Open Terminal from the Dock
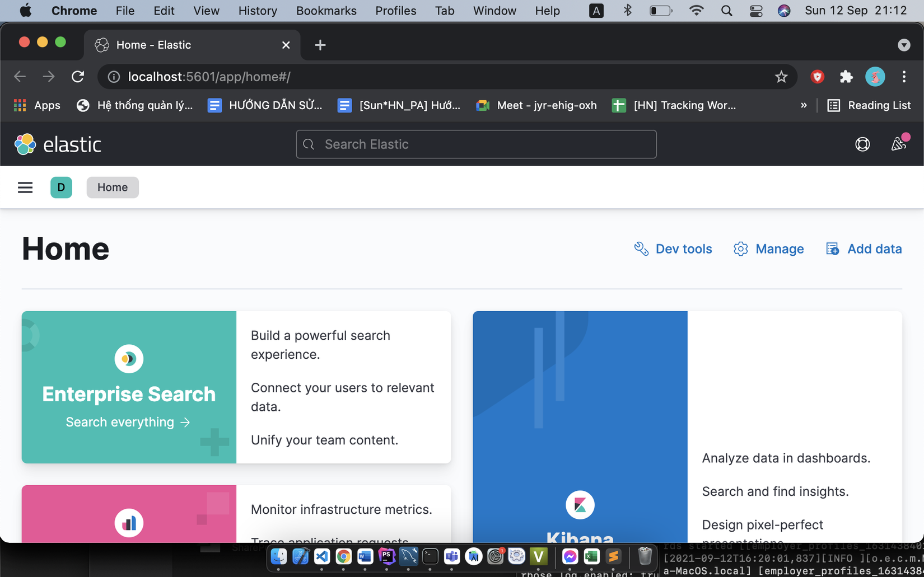 (x=430, y=556)
